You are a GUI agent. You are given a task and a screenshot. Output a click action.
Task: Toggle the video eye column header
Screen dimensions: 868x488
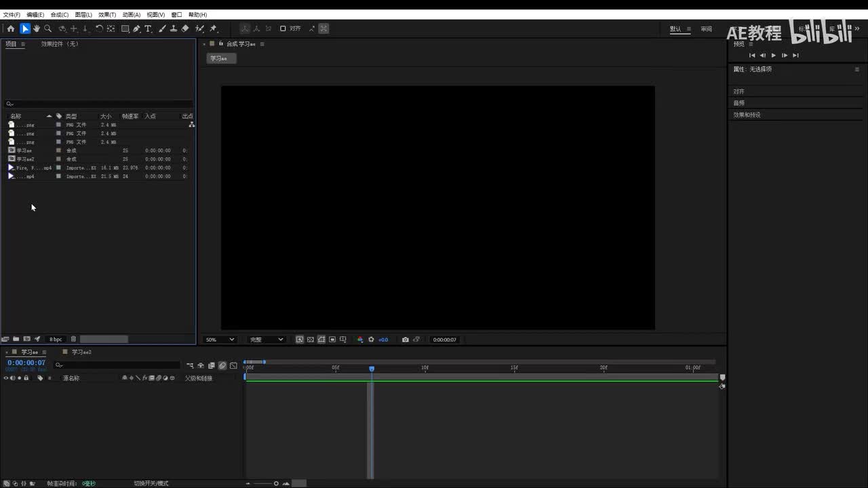tap(6, 378)
